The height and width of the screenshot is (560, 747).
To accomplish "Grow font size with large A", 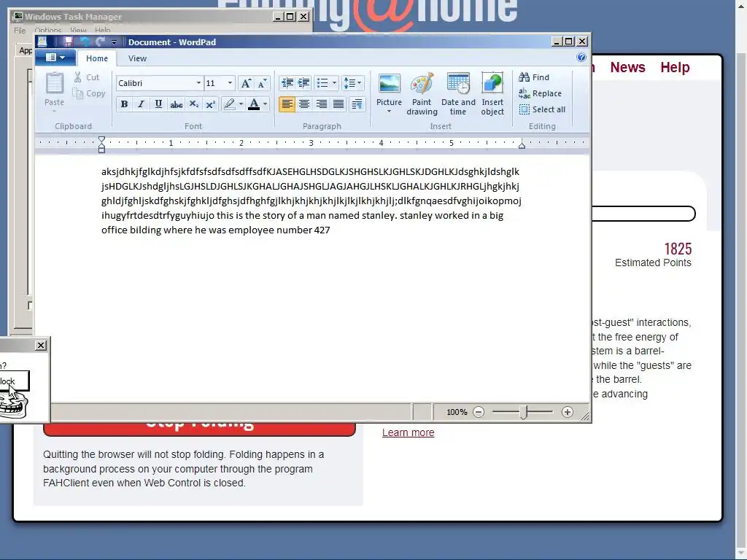I will [x=246, y=83].
